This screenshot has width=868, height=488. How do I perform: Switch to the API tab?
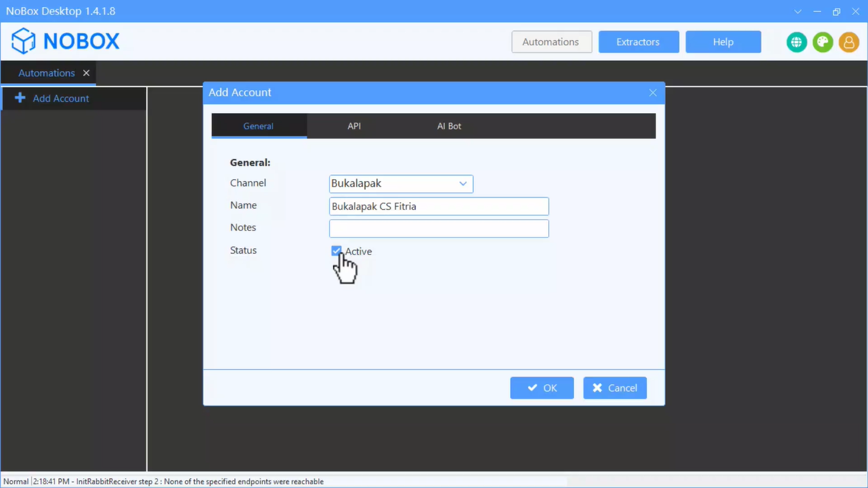coord(354,126)
